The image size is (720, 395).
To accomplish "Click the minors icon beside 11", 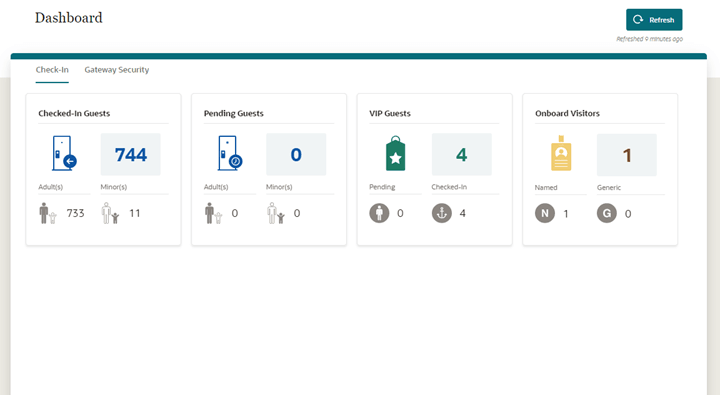I will click(110, 213).
